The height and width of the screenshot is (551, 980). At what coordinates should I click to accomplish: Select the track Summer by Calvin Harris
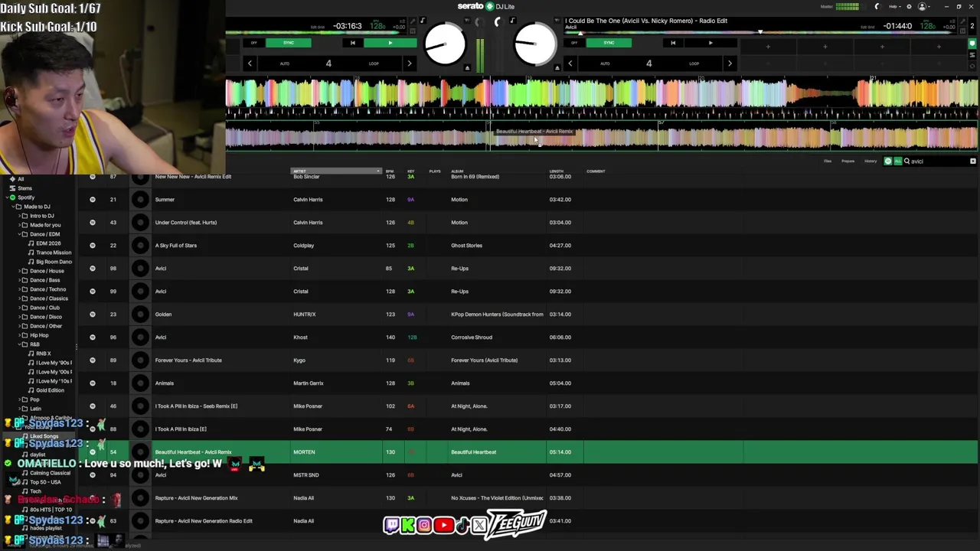[x=528, y=199]
